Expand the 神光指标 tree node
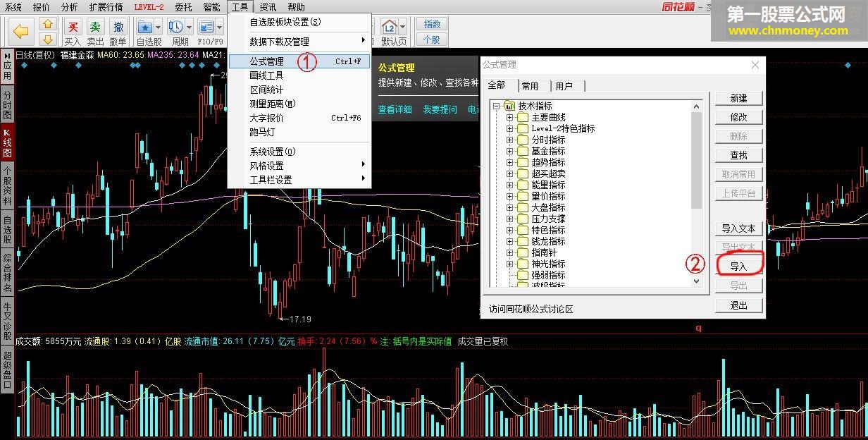The width and height of the screenshot is (868, 440). [510, 264]
